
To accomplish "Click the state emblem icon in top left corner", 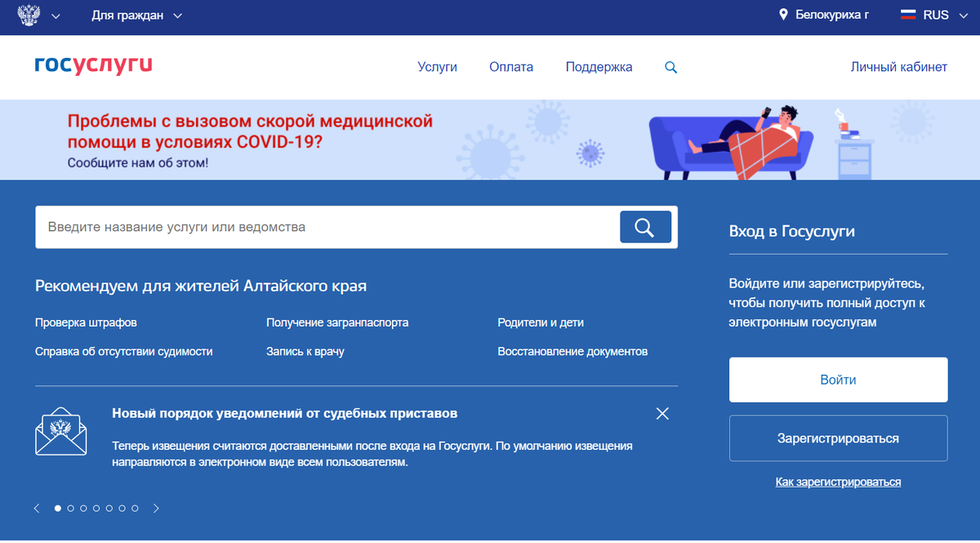I will pos(30,14).
